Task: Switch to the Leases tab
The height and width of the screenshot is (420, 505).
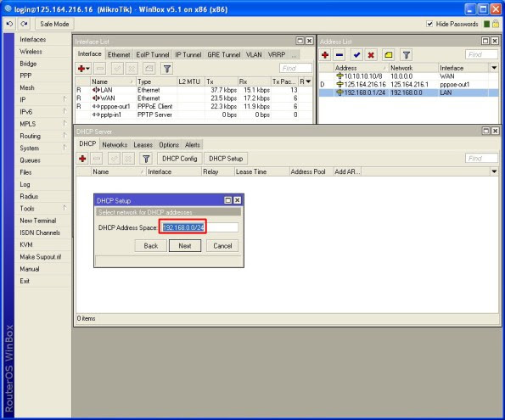Action: (143, 145)
